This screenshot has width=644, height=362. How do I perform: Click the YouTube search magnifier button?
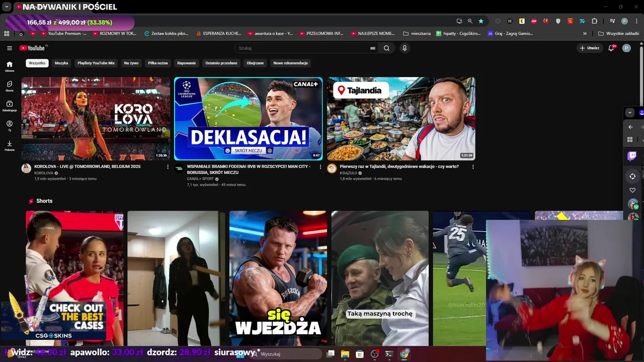pos(386,48)
